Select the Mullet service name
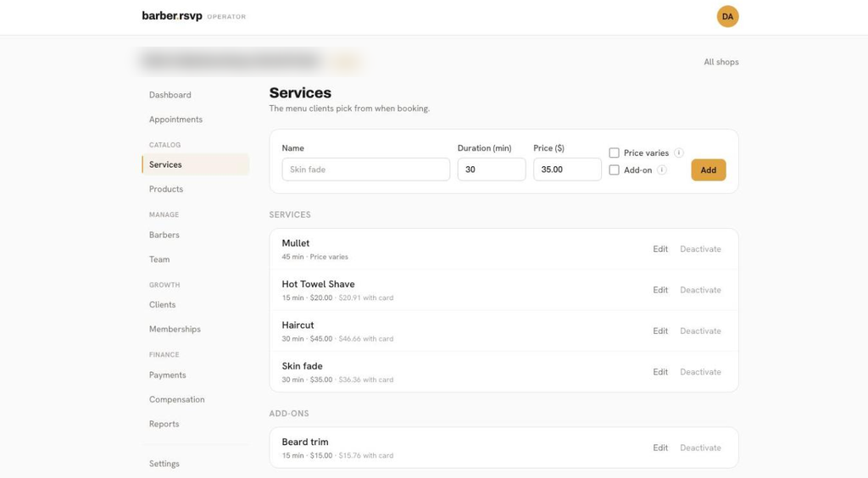868x478 pixels. pyautogui.click(x=296, y=243)
